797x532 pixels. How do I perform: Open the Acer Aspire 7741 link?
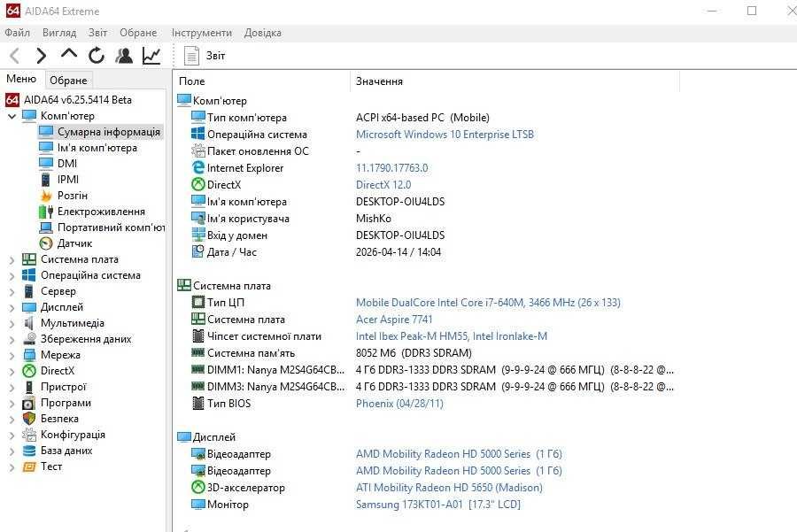[x=394, y=319]
